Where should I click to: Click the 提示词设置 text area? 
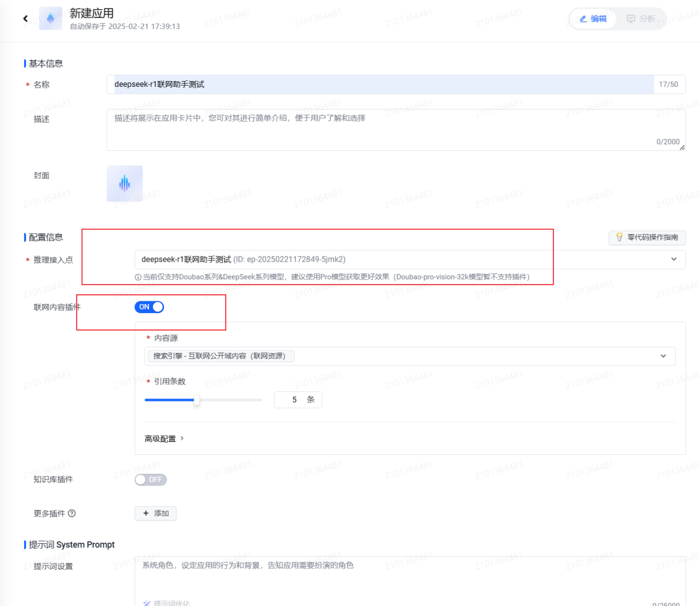(410, 581)
